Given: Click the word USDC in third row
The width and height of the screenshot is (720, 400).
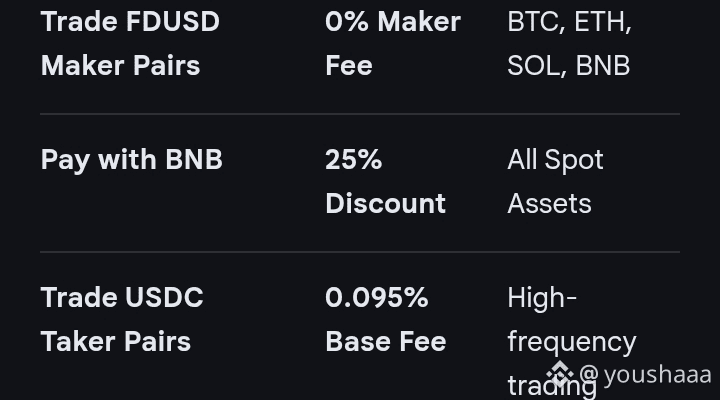Looking at the screenshot, I should (x=163, y=297).
